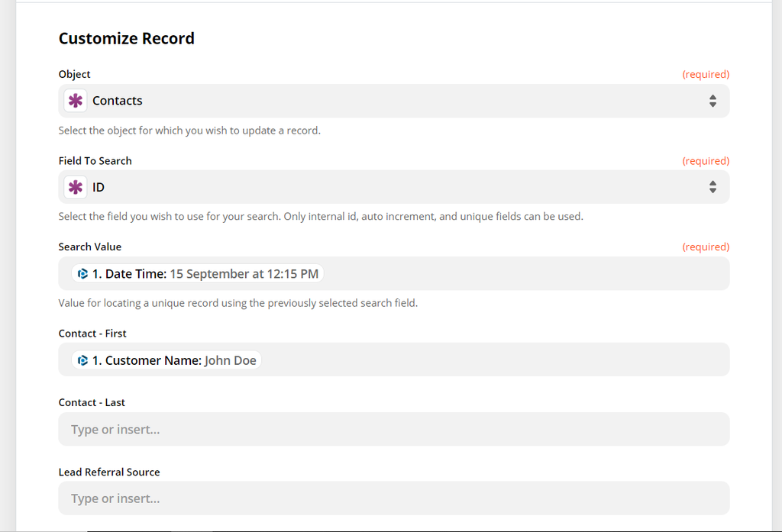Select ID in the Field To Search selector
Image resolution: width=782 pixels, height=532 pixels.
coord(99,186)
